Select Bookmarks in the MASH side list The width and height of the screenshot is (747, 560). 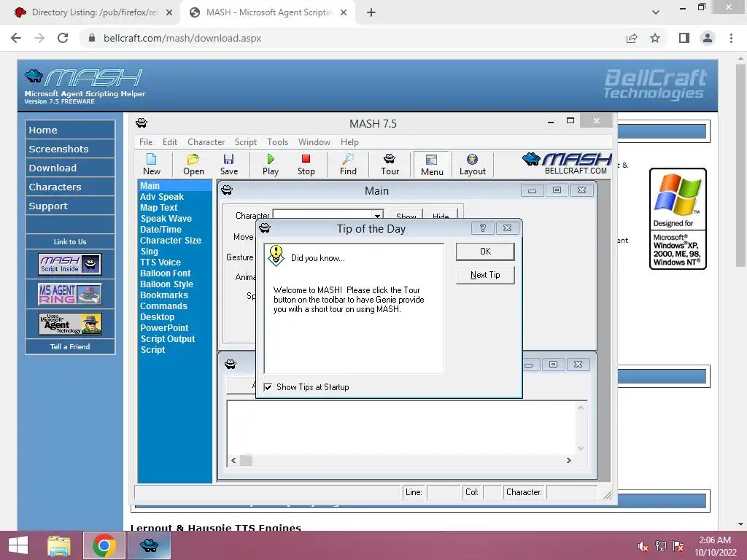(164, 295)
